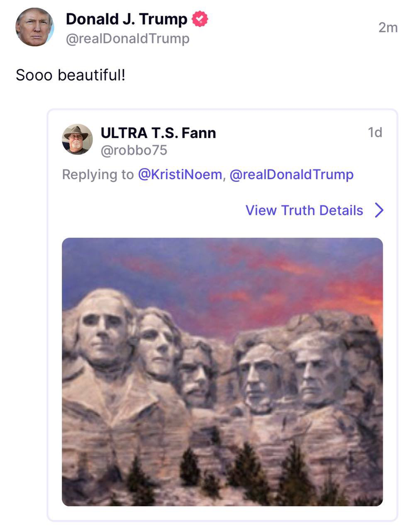Click the Donald J. Trump display name
This screenshot has height=532, width=412.
(127, 20)
